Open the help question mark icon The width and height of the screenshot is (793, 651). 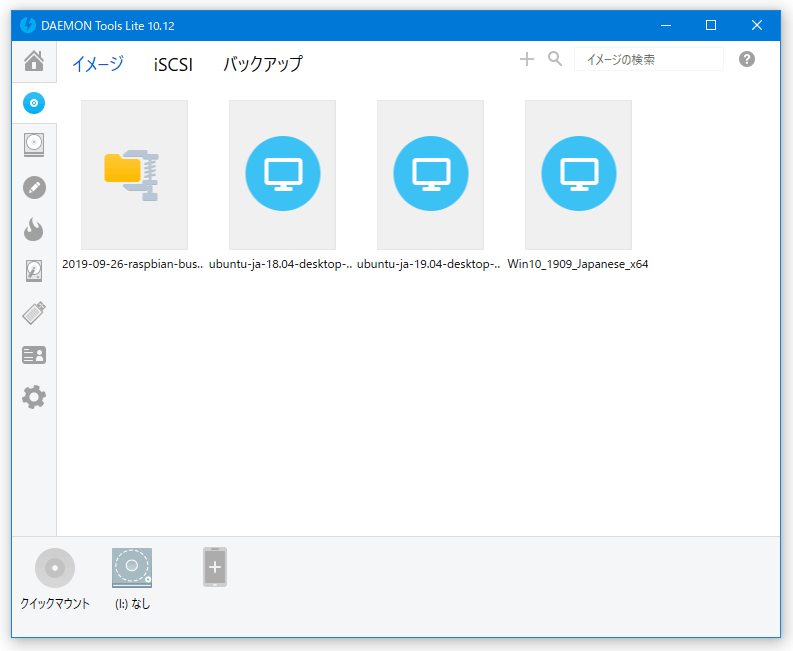tap(746, 59)
